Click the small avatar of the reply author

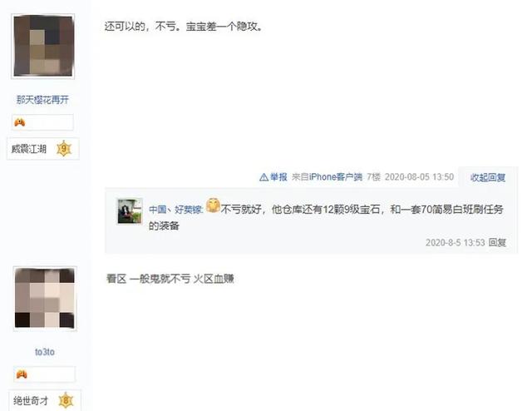click(130, 211)
